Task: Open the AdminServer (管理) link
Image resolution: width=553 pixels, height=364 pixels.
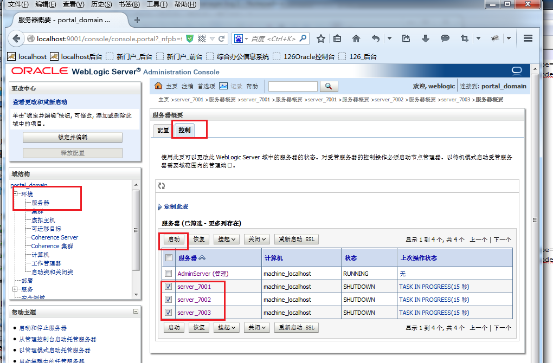Action: (x=203, y=273)
